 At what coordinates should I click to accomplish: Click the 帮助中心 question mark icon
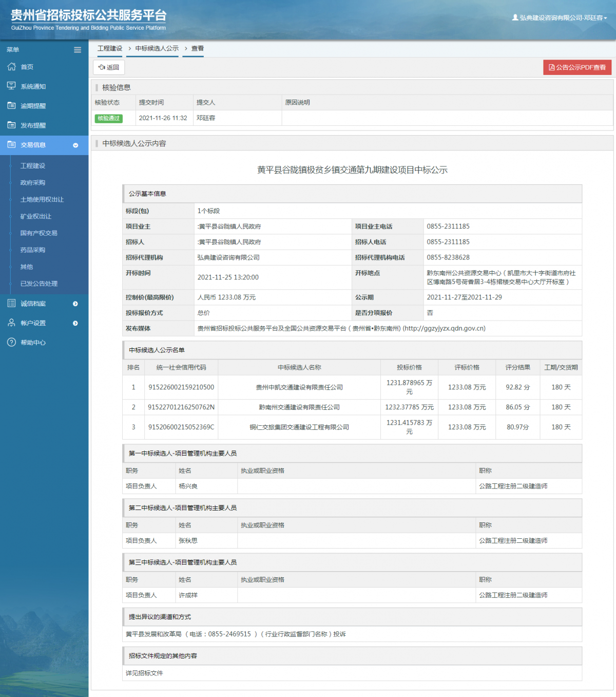(x=11, y=343)
